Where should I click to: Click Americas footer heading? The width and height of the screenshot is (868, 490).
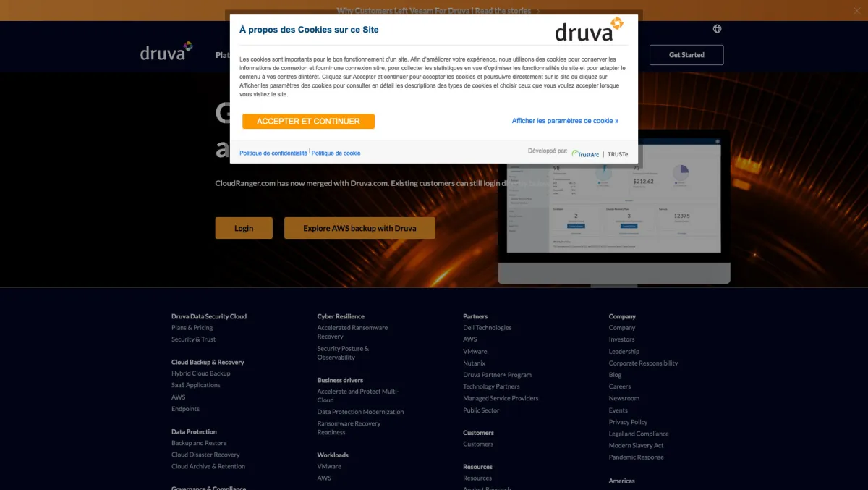pos(621,481)
